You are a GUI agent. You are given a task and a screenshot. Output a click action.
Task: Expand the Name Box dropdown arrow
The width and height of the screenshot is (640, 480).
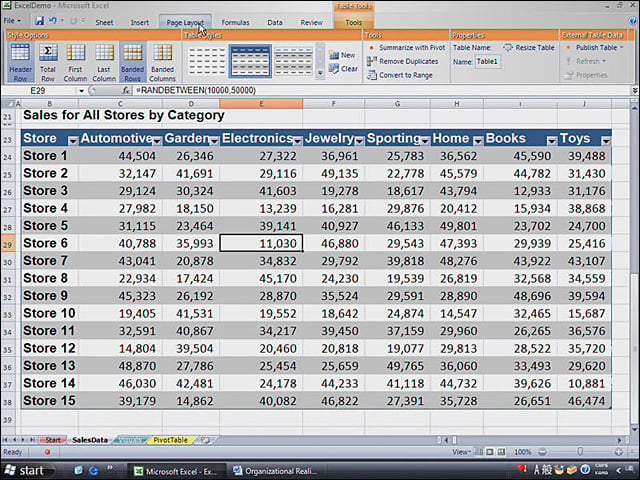click(x=81, y=91)
